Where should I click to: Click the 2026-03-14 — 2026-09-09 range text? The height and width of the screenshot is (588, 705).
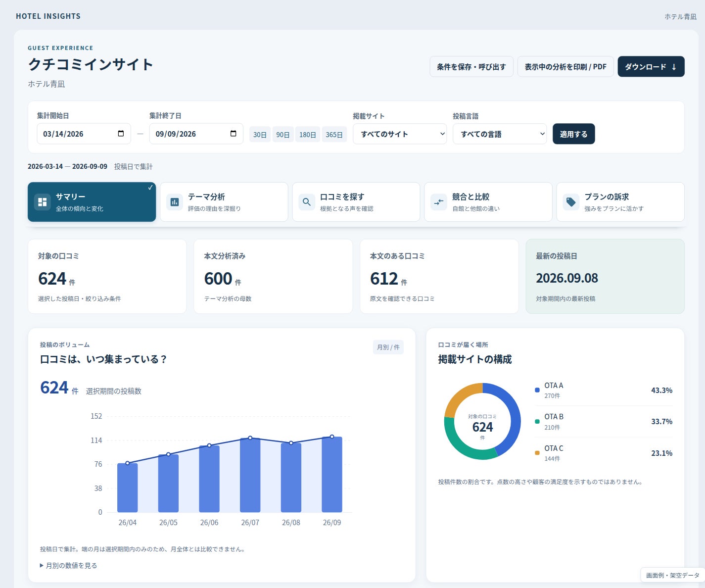click(x=67, y=166)
